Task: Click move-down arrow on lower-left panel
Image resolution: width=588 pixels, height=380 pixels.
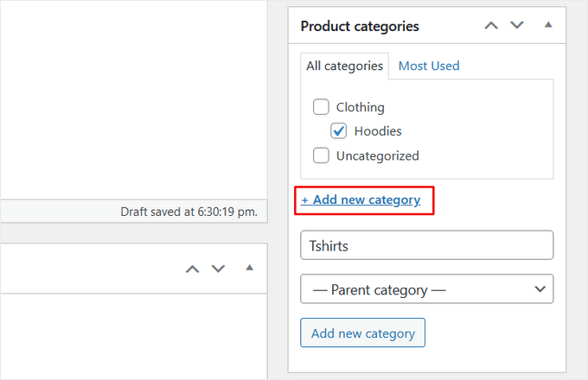Action: coord(218,269)
